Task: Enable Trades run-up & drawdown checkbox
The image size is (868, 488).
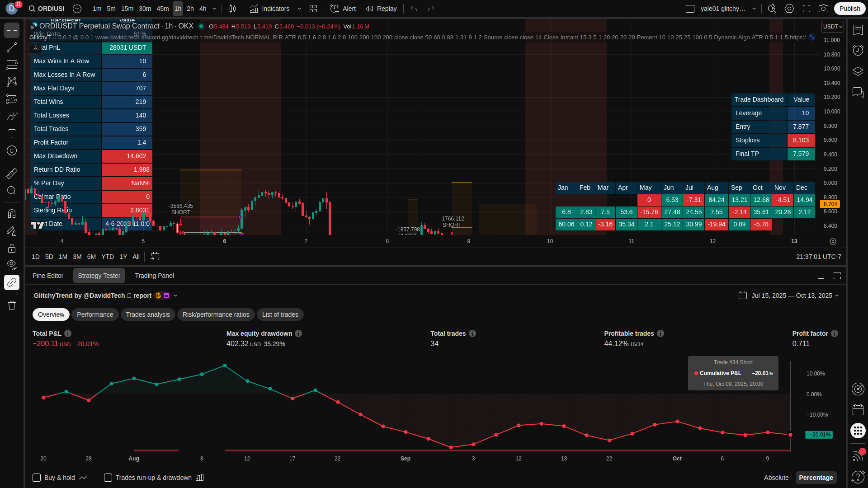Action: (108, 478)
